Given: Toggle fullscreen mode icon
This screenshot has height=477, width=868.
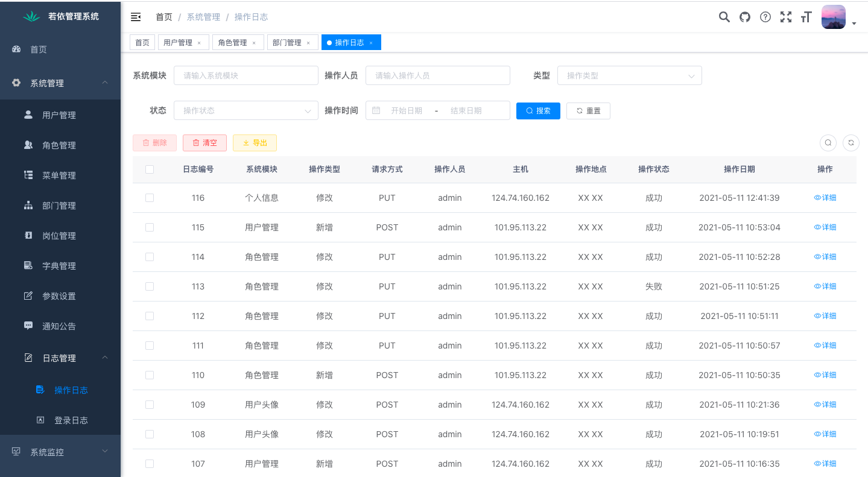Looking at the screenshot, I should click(786, 17).
